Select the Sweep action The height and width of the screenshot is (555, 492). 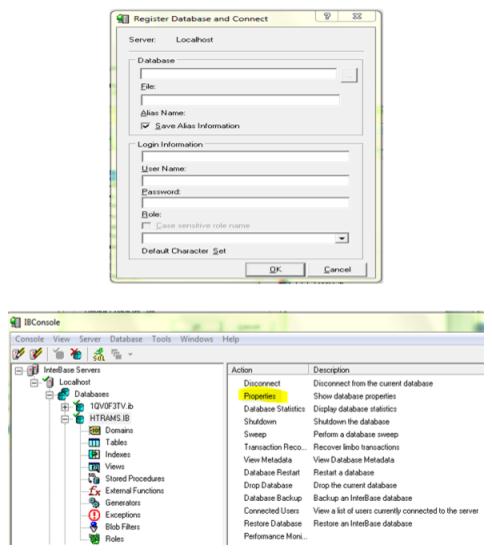point(255,434)
